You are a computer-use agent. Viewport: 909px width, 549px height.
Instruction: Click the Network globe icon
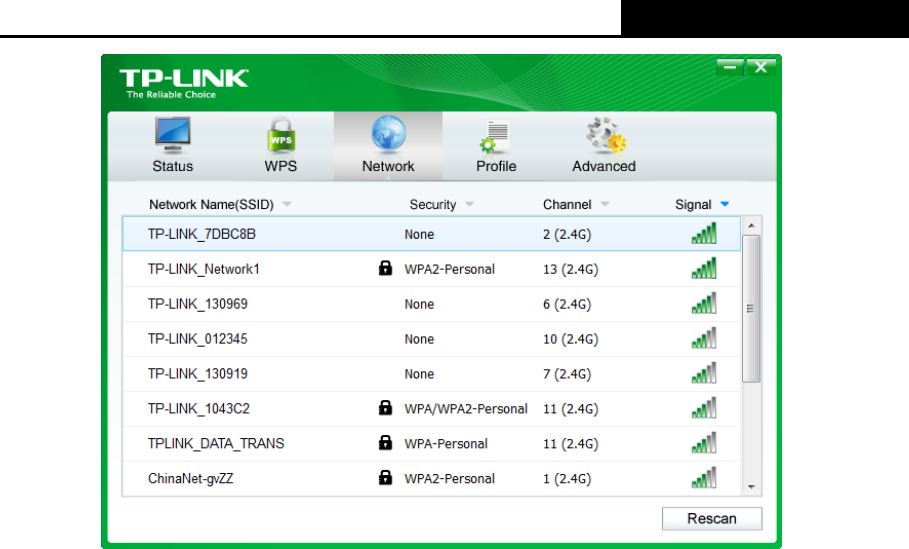[388, 134]
